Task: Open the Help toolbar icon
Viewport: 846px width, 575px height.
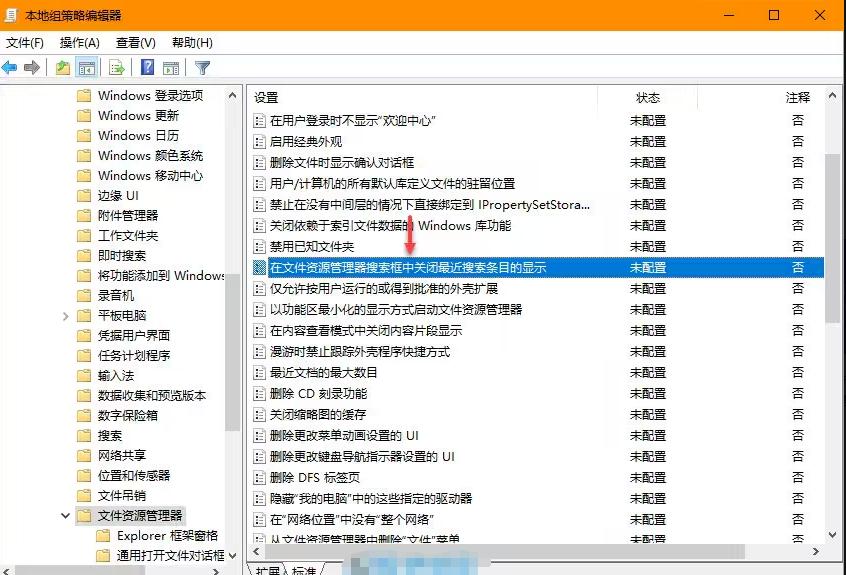Action: [x=147, y=67]
